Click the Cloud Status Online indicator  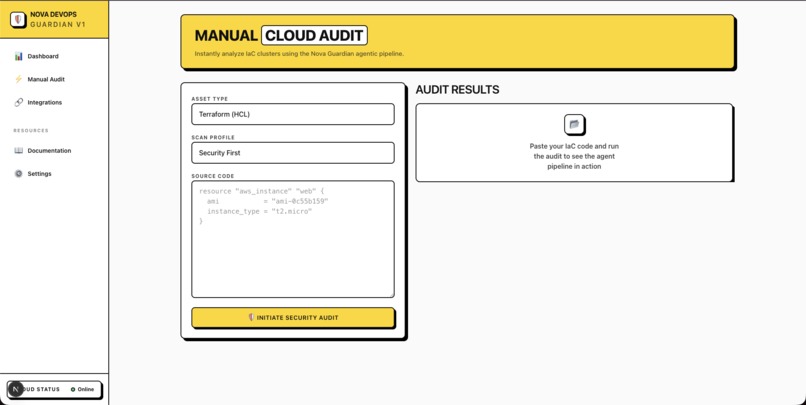[x=54, y=390]
